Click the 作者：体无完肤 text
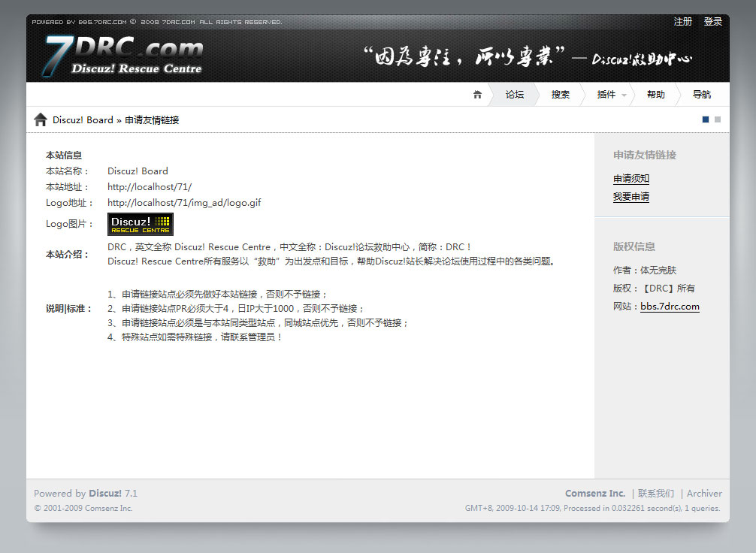 pos(645,270)
